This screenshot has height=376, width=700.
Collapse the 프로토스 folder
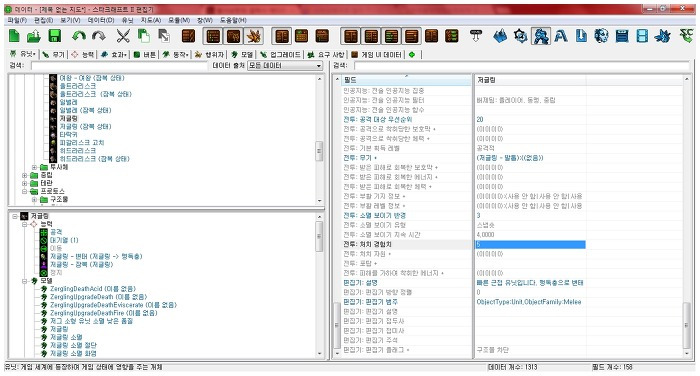click(25, 192)
